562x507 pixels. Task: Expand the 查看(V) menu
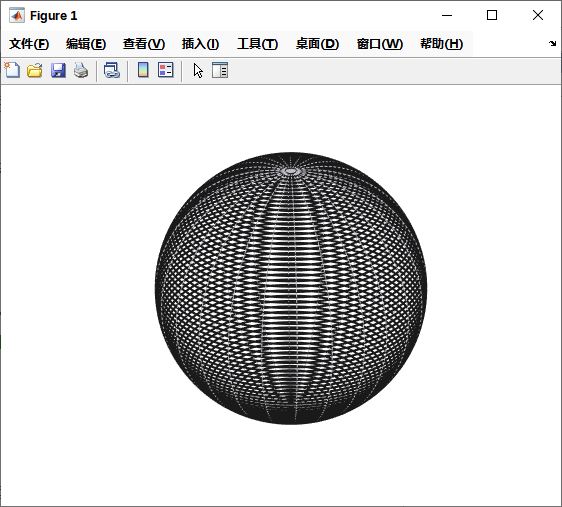(x=144, y=44)
